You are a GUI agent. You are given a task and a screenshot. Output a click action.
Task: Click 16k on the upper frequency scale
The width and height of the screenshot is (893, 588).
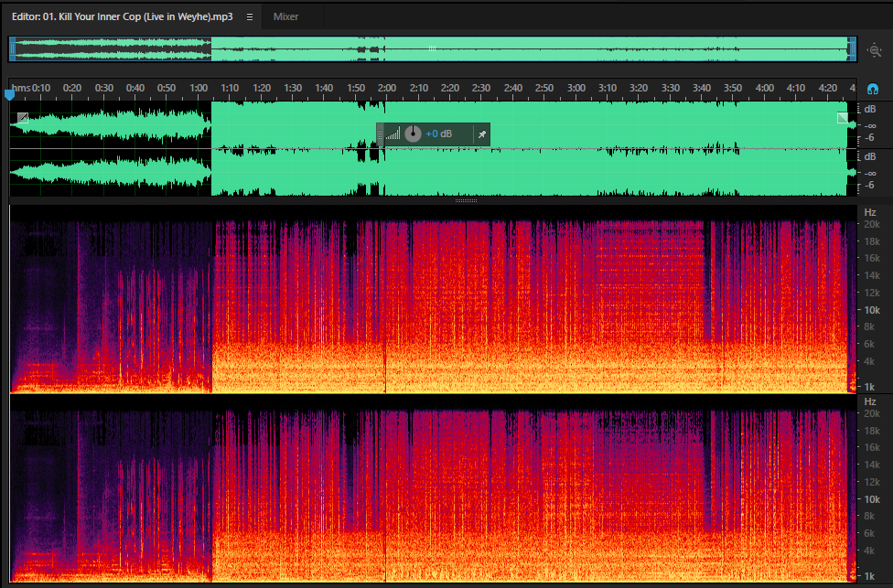[x=872, y=259]
